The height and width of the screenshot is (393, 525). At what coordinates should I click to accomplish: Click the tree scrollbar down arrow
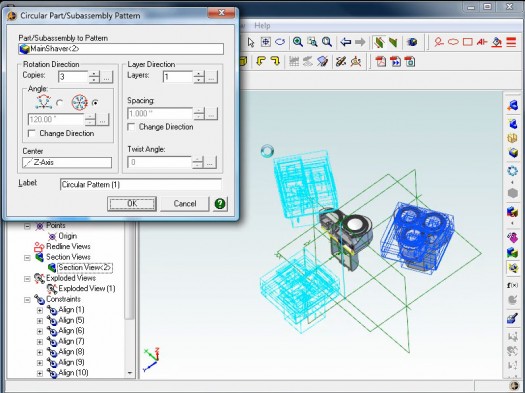(130, 373)
